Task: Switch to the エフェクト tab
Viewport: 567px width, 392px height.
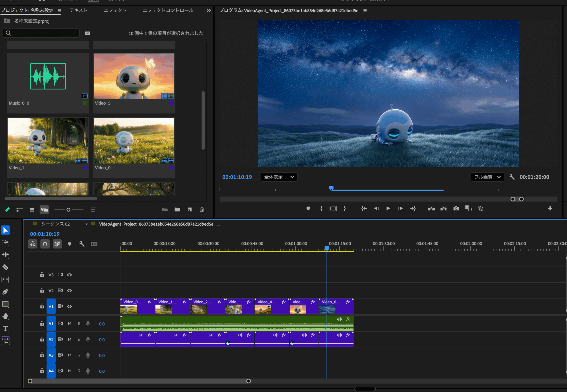Action: pyautogui.click(x=115, y=10)
